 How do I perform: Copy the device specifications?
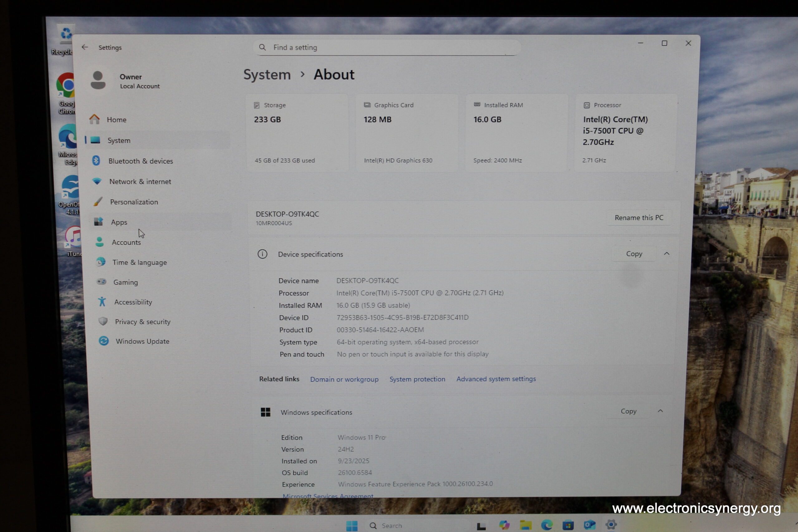634,254
